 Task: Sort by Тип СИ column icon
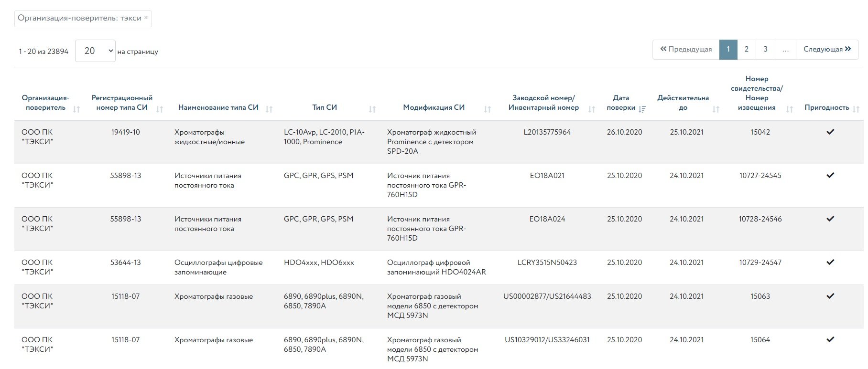pyautogui.click(x=372, y=109)
